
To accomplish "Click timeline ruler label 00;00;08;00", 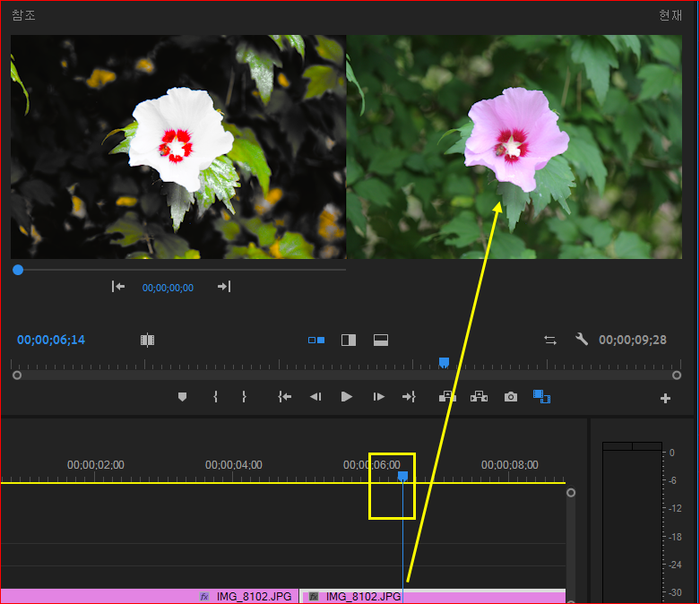I will tap(509, 465).
